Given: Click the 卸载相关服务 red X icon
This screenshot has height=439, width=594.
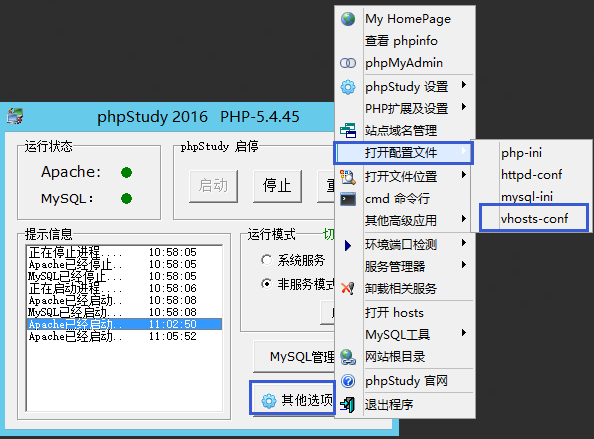Looking at the screenshot, I should (348, 289).
